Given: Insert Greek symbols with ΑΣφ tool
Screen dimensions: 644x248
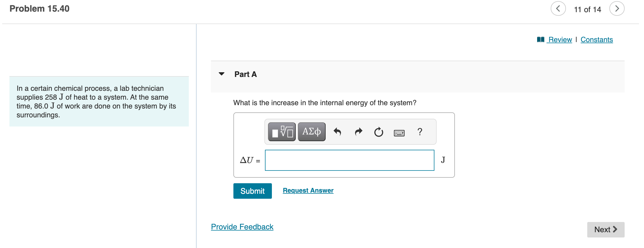Looking at the screenshot, I should pos(311,132).
